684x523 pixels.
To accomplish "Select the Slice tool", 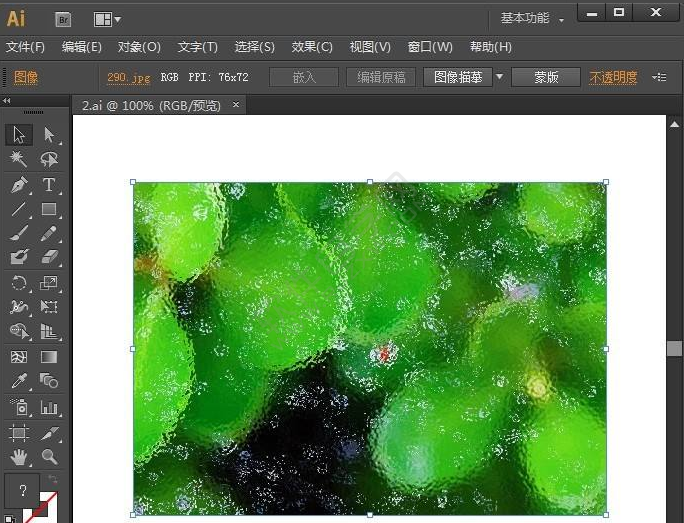I will coord(49,433).
